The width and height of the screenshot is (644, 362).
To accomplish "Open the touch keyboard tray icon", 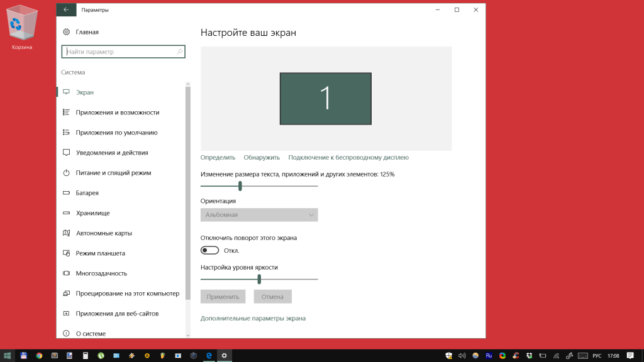I will pos(583,356).
